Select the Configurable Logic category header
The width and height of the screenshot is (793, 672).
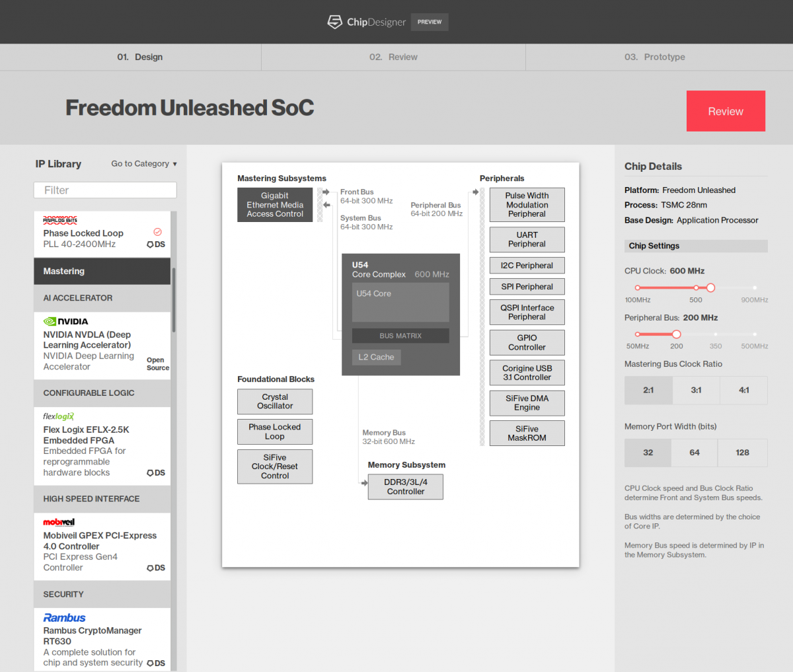tap(102, 393)
